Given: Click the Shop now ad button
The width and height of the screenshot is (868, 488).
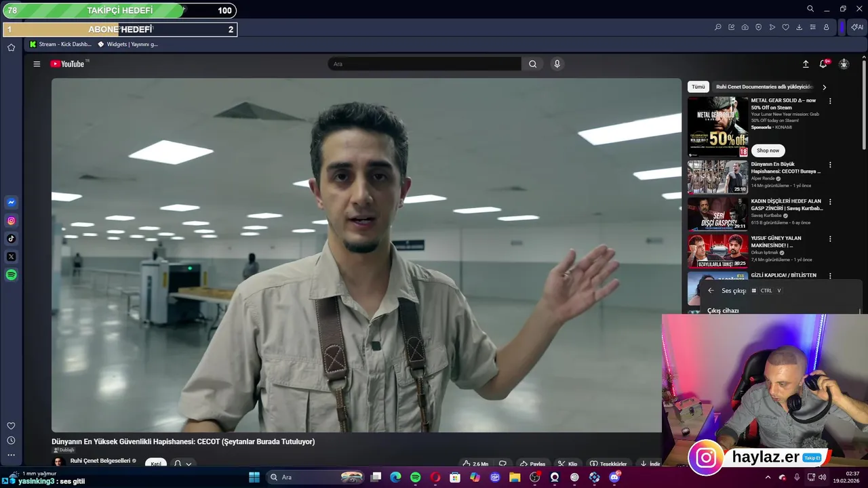Looking at the screenshot, I should [768, 150].
